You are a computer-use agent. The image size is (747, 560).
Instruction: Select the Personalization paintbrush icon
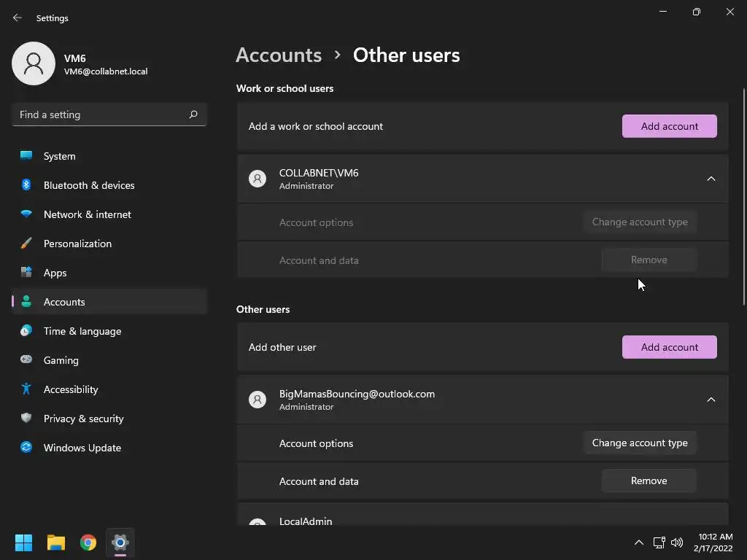[x=26, y=244]
